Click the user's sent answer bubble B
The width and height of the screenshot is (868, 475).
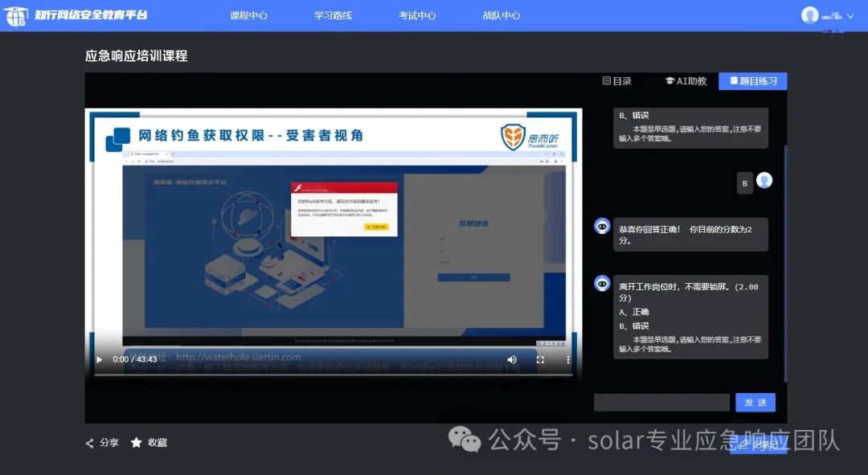click(744, 183)
